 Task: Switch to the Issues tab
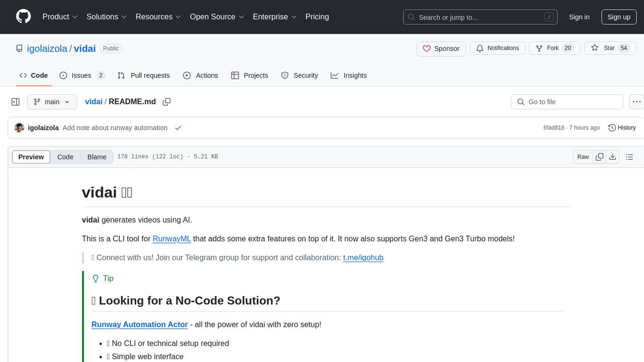(82, 75)
